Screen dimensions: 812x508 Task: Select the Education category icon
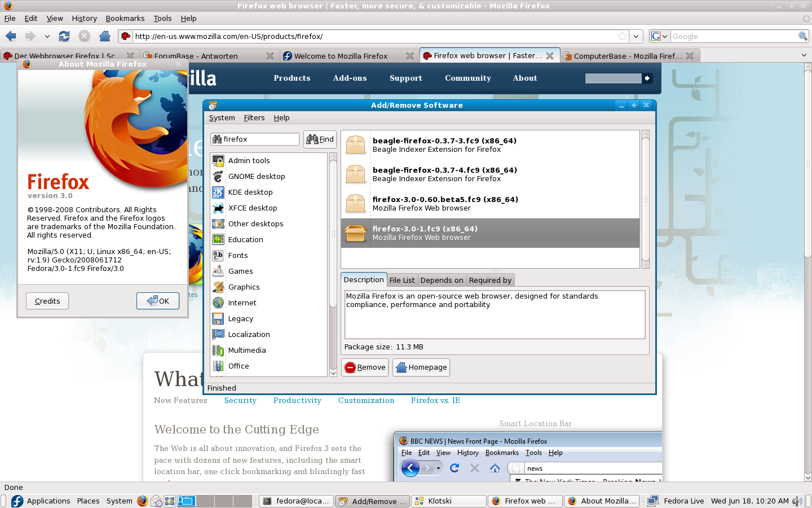[x=218, y=239]
